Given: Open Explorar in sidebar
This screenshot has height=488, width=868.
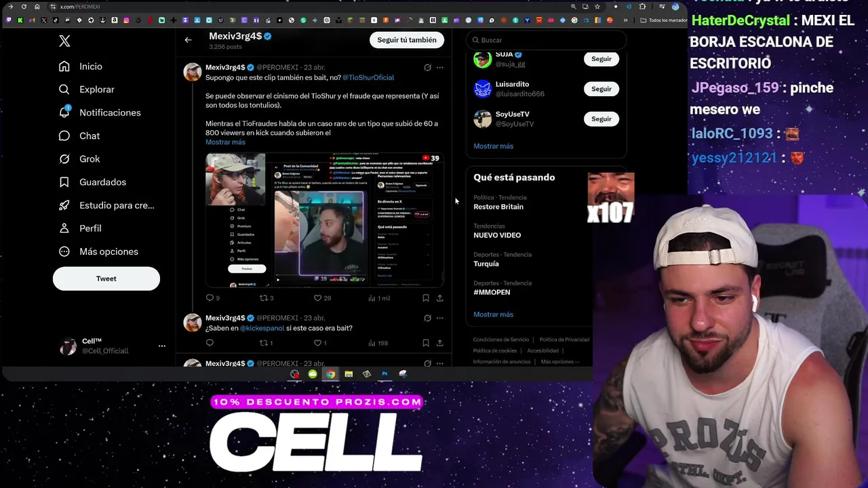Looking at the screenshot, I should [x=87, y=89].
